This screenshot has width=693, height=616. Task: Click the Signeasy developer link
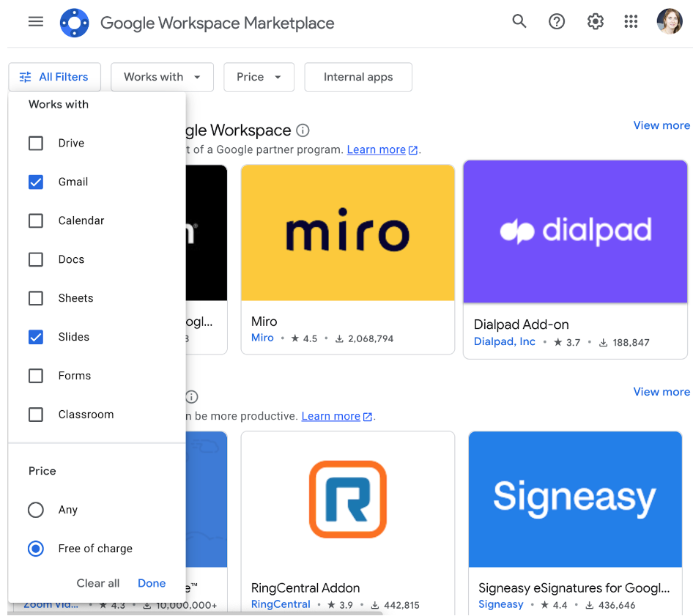pyautogui.click(x=501, y=604)
